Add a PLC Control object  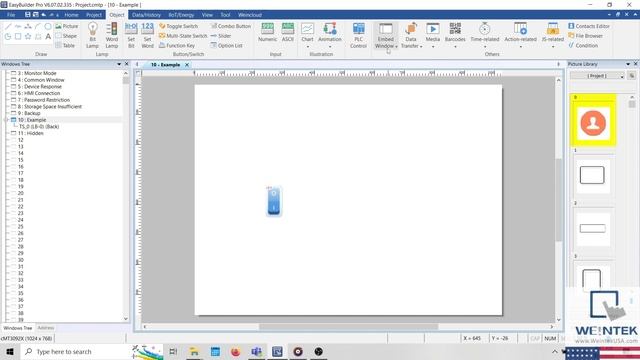358,35
